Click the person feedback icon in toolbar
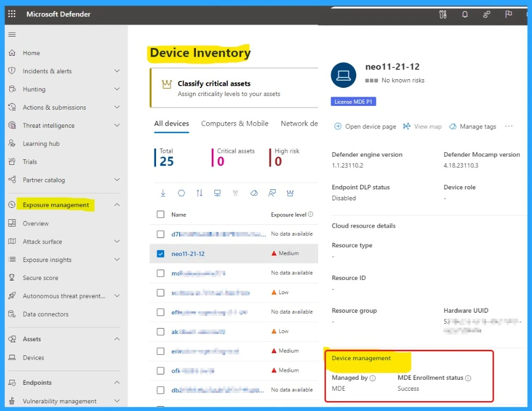 (272, 193)
